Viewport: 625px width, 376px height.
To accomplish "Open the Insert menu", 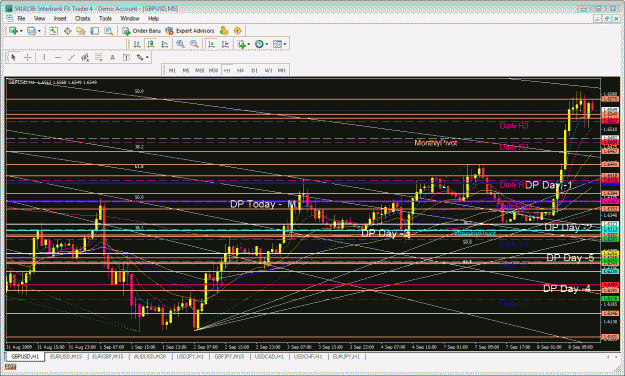I will (60, 18).
